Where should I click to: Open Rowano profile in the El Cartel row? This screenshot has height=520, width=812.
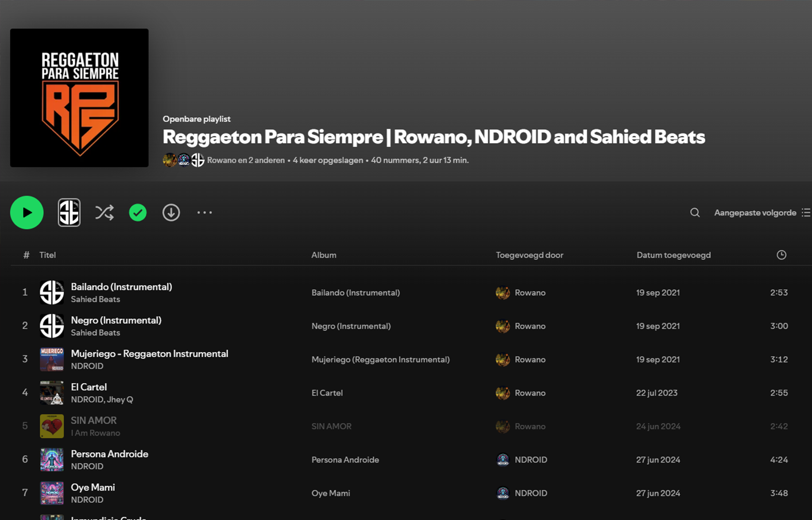click(530, 392)
